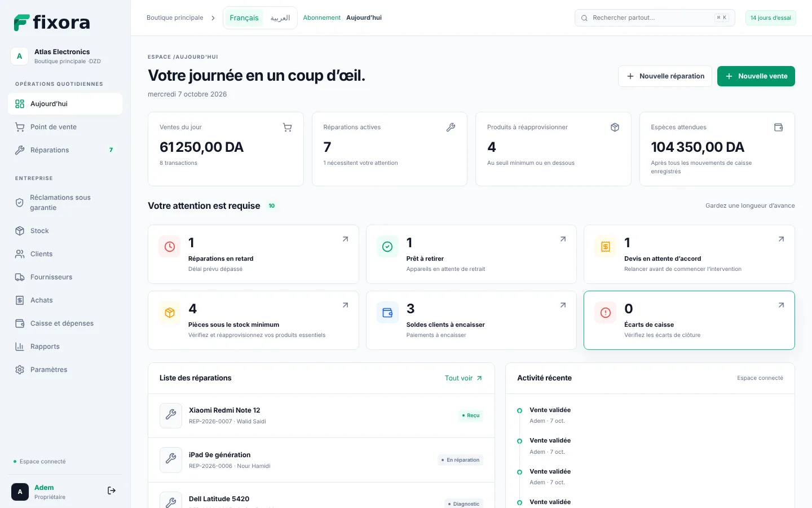Screen dimensions: 812x508
Task: Click the arrow icon on Réparations en retard card
Action: click(x=345, y=239)
